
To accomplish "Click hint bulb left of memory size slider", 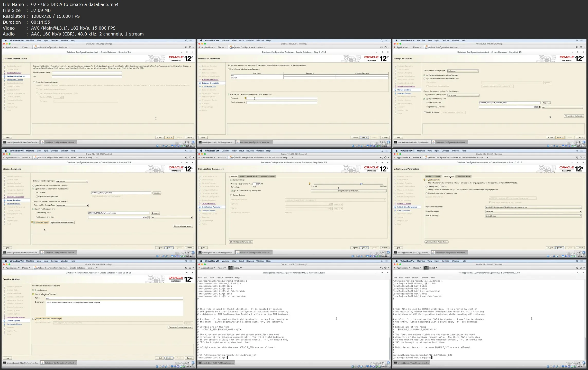I will pos(309,184).
